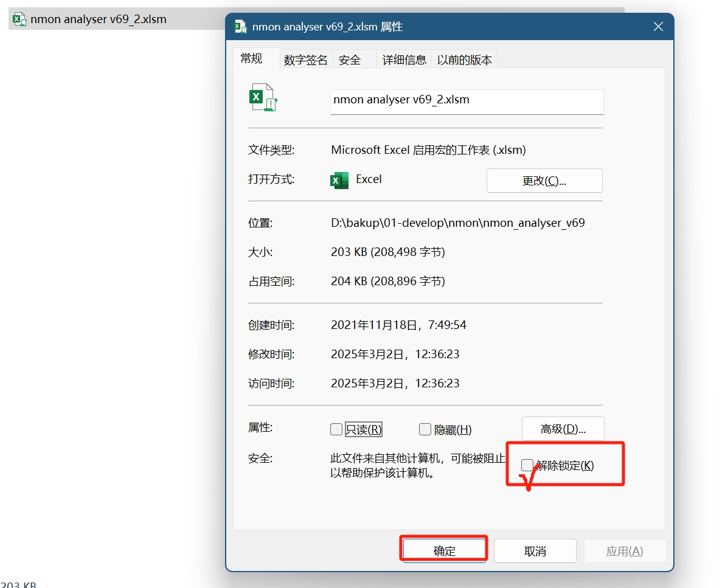Click the file icon in dialog title bar

tap(240, 26)
